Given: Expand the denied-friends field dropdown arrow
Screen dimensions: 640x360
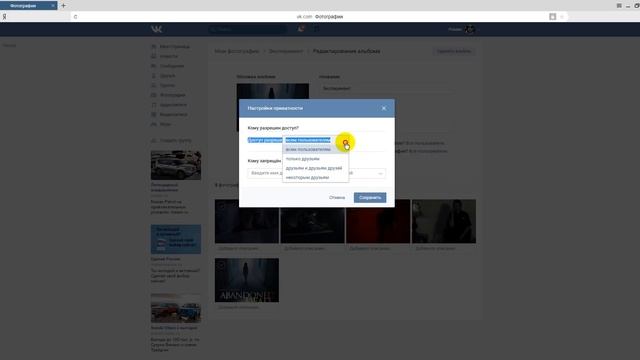Looking at the screenshot, I should (380, 173).
